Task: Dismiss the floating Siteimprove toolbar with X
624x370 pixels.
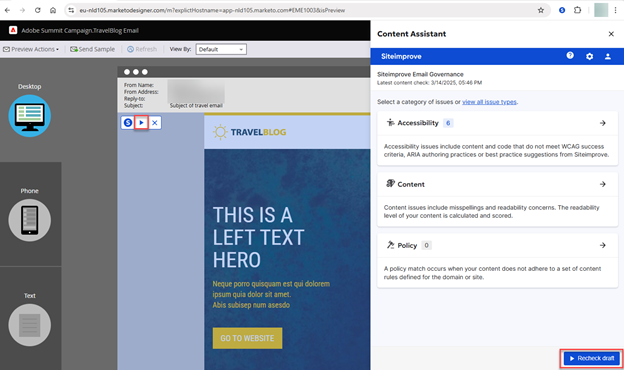Action: point(155,123)
